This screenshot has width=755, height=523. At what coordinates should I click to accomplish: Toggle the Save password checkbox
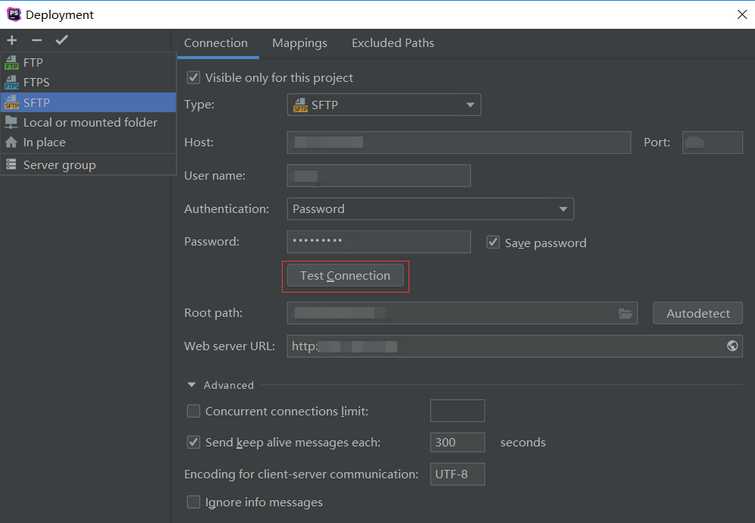click(x=493, y=242)
